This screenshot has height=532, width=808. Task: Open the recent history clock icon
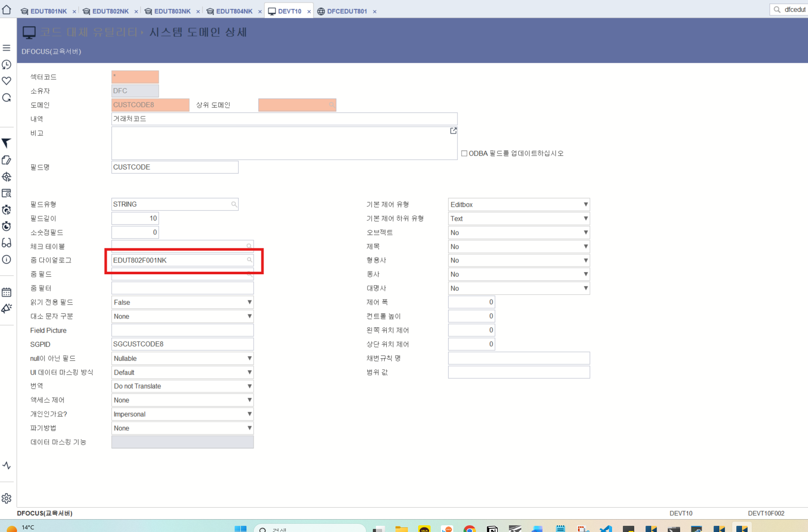[7, 64]
